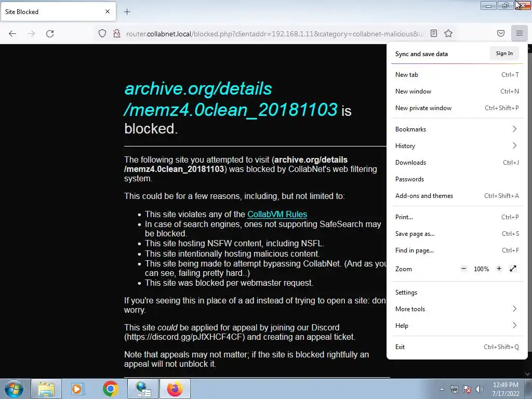Choose New tab from the menu

click(457, 75)
